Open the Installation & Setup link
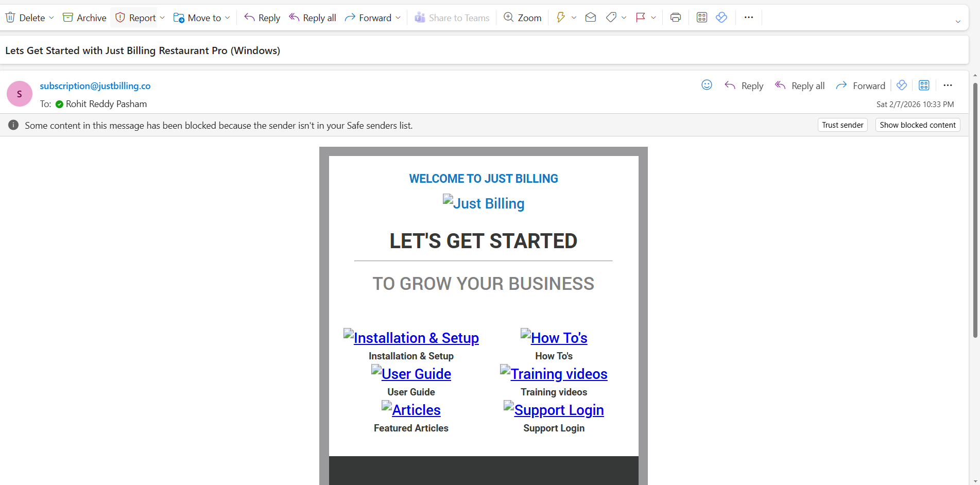The height and width of the screenshot is (485, 980). 416,338
